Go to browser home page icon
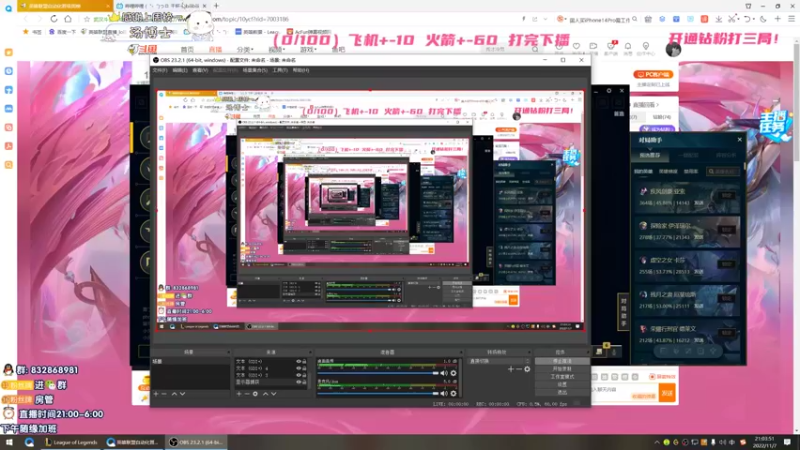This screenshot has height=450, width=800. [68, 18]
